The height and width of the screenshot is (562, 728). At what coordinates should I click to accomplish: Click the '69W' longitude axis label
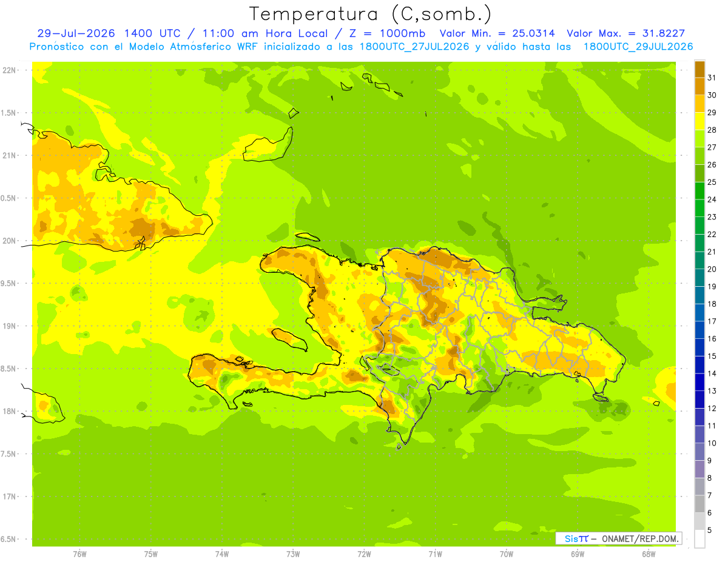tap(578, 555)
